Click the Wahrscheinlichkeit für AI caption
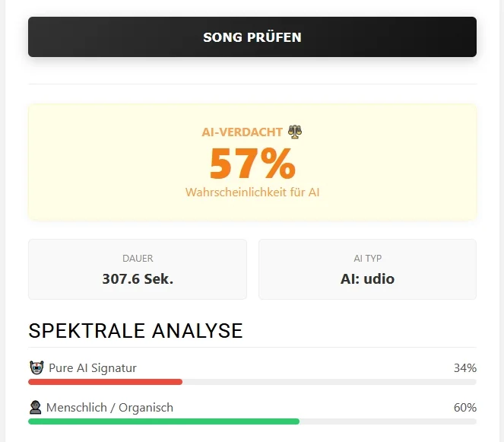The width and height of the screenshot is (504, 442). 252,192
